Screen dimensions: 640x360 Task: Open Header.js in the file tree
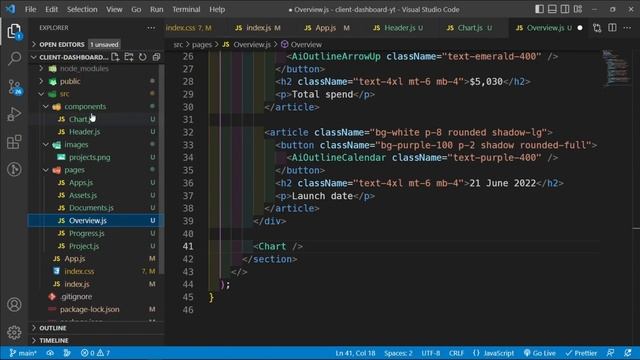[x=84, y=132]
